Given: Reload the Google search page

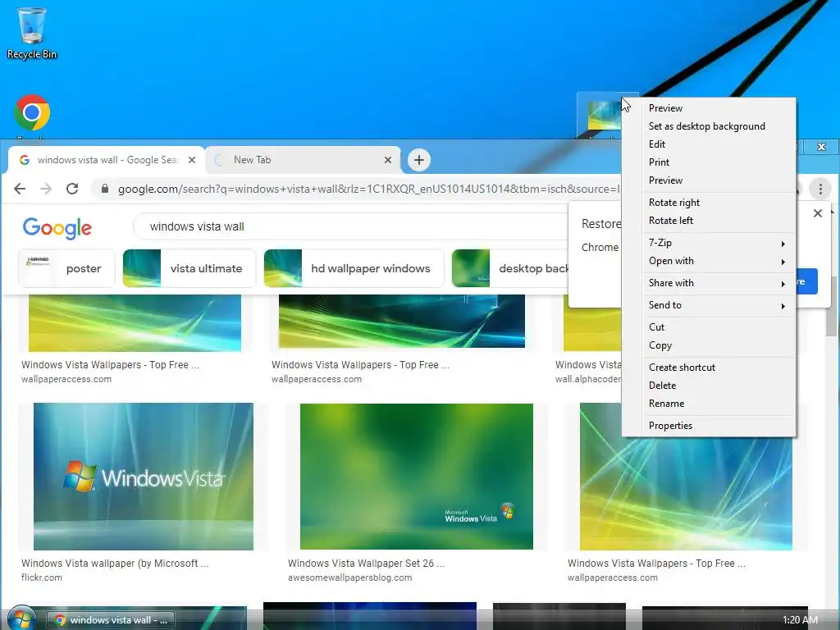Looking at the screenshot, I should coord(72,189).
